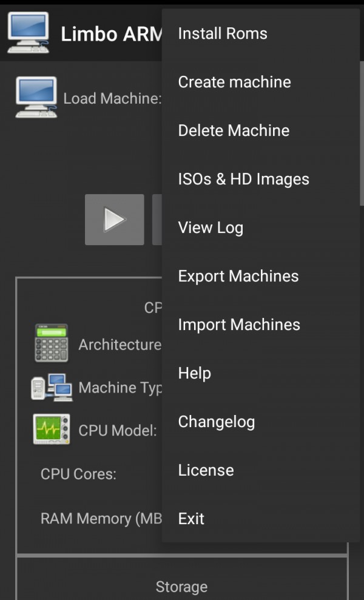Click the CPU Cores label

78,474
